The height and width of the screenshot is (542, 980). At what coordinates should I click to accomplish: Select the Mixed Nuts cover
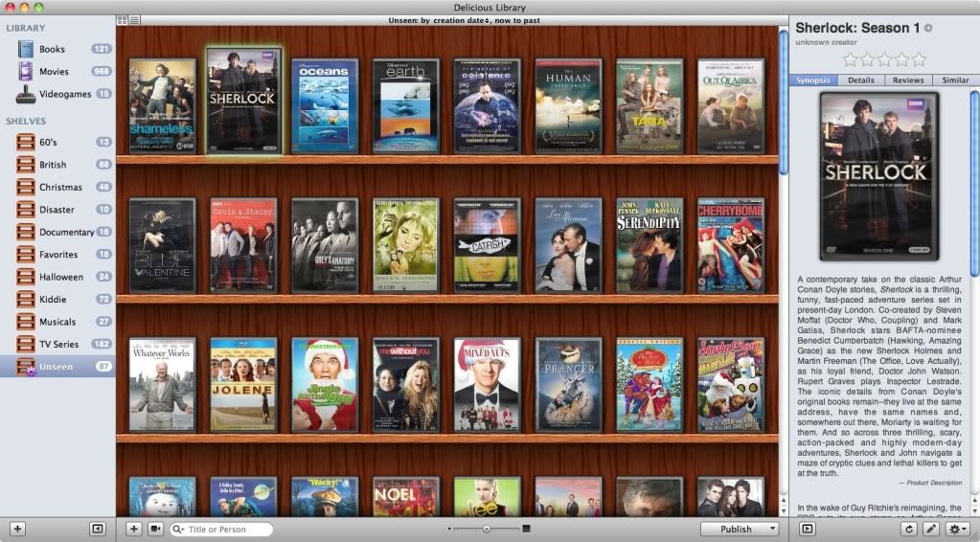coord(487,385)
